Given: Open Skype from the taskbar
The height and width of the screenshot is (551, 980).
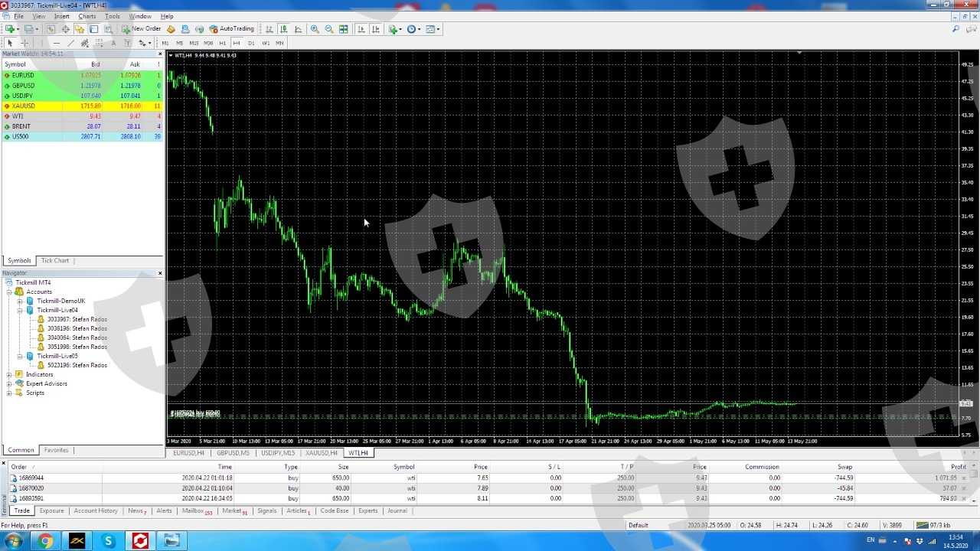Looking at the screenshot, I should click(108, 541).
